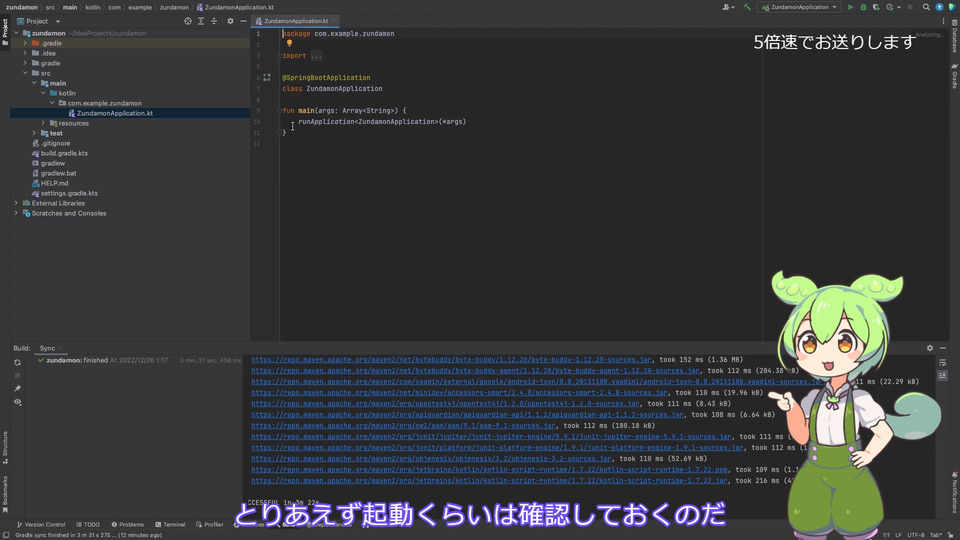
Task: Start debugging with the bug icon
Action: (x=863, y=7)
